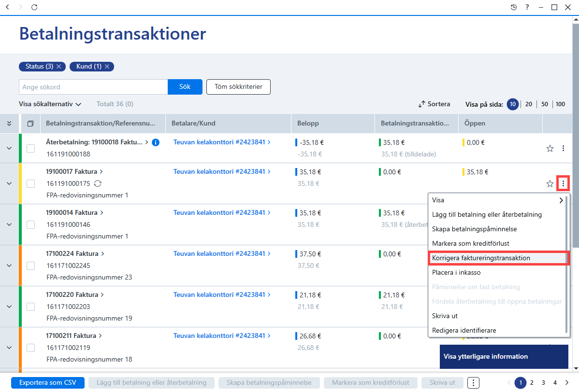
Task: Open 19100017 Faktura details arrow
Action: tap(101, 172)
